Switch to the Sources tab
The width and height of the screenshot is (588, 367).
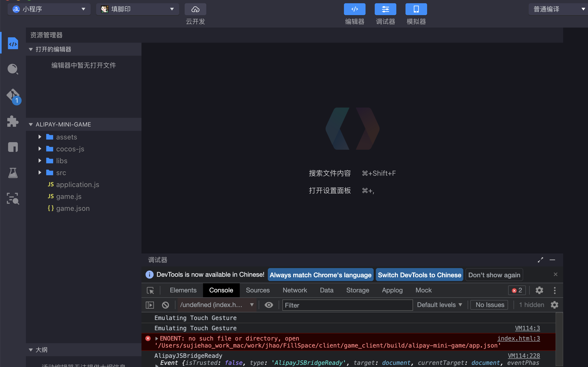258,290
